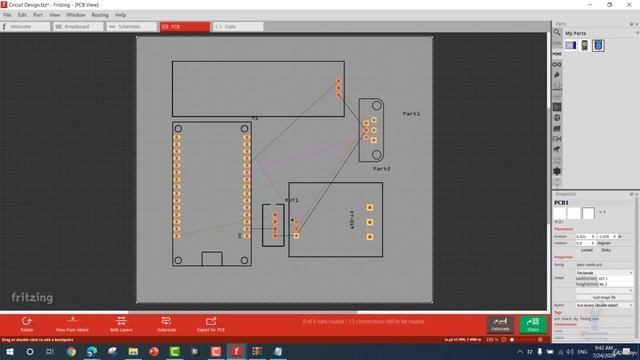This screenshot has width=640, height=360.
Task: Open the Windows Start menu
Action: [x=9, y=351]
